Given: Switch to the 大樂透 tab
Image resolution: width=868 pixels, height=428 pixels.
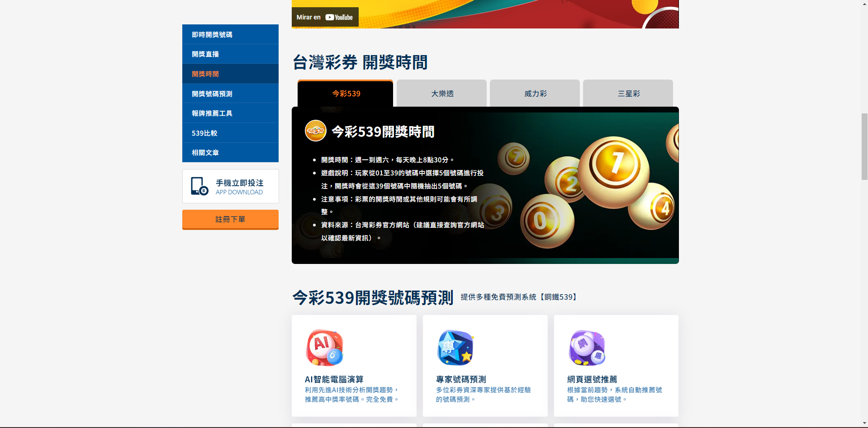Looking at the screenshot, I should tap(441, 94).
